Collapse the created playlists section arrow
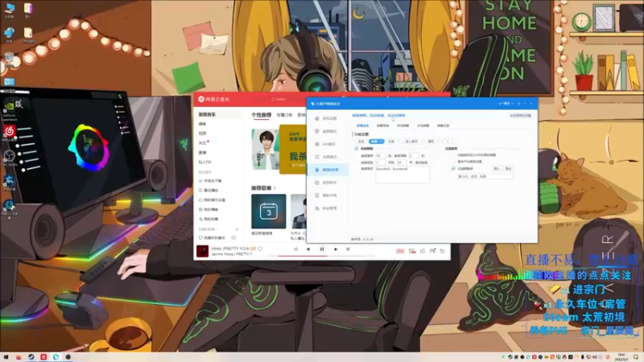The image size is (644, 362). click(217, 229)
